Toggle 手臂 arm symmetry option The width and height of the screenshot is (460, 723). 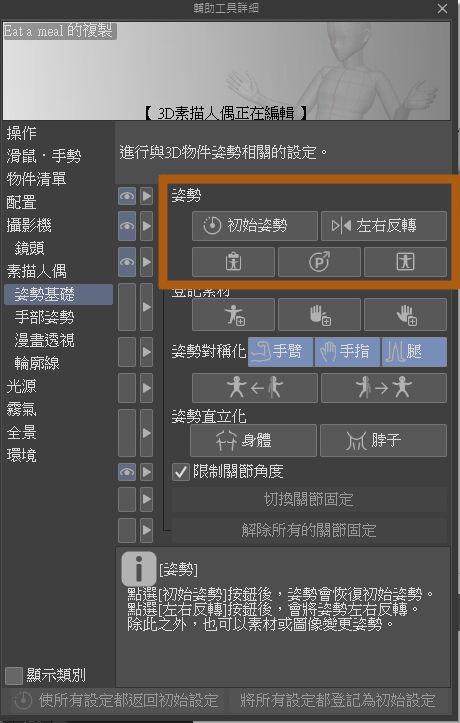click(x=281, y=352)
